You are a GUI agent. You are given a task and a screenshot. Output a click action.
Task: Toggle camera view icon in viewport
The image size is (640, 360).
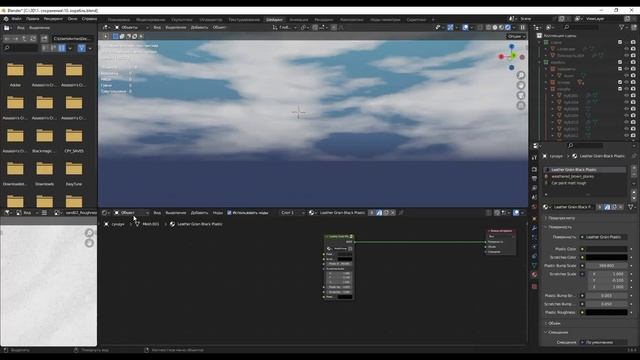click(x=521, y=96)
